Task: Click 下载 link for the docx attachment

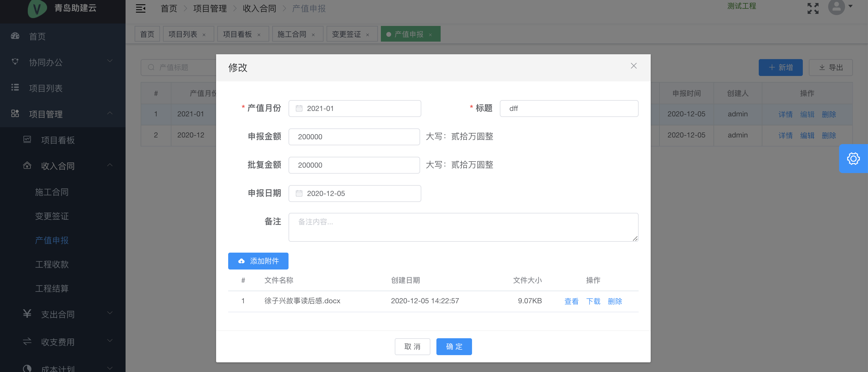Action: (x=593, y=301)
